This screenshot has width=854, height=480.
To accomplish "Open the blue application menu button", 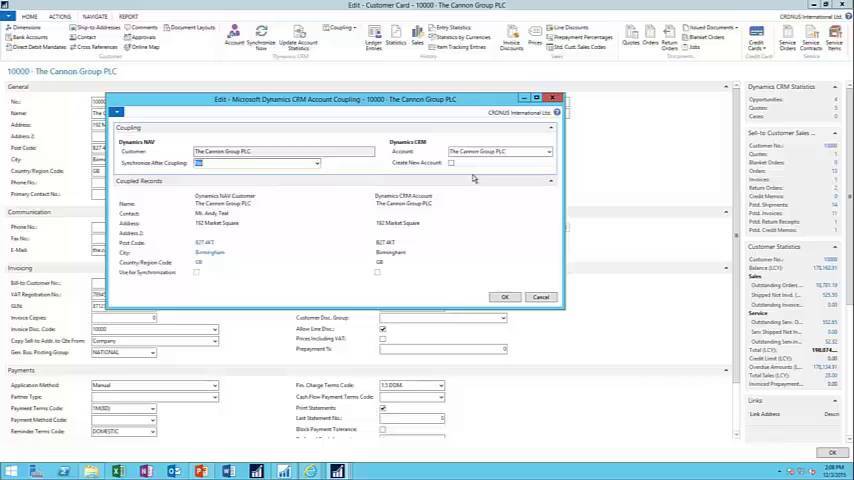I will tap(8, 16).
